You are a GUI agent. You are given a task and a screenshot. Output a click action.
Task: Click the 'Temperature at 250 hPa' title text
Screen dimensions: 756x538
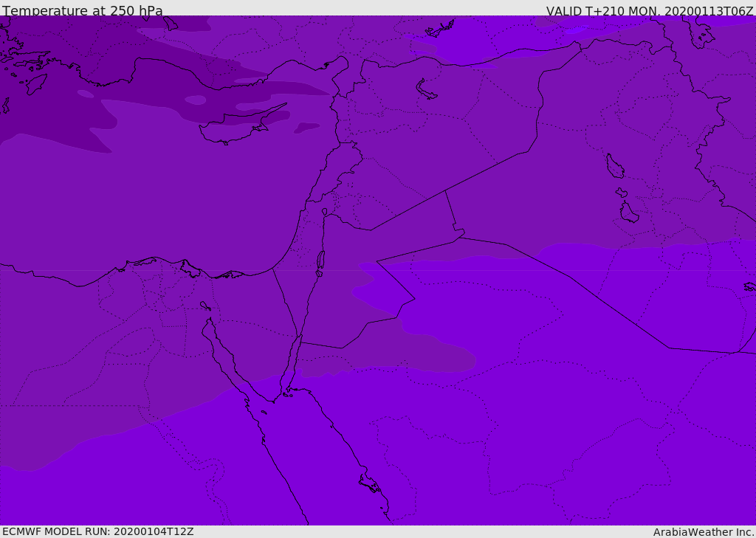(83, 10)
